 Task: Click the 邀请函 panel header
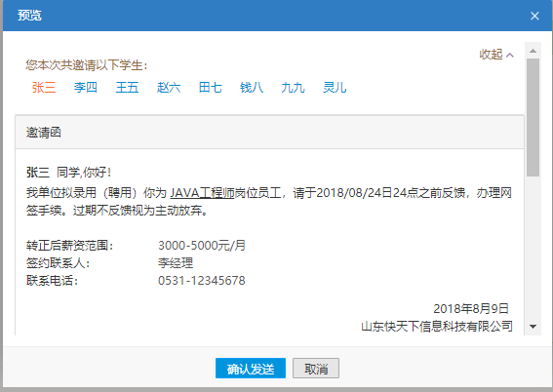pyautogui.click(x=269, y=133)
